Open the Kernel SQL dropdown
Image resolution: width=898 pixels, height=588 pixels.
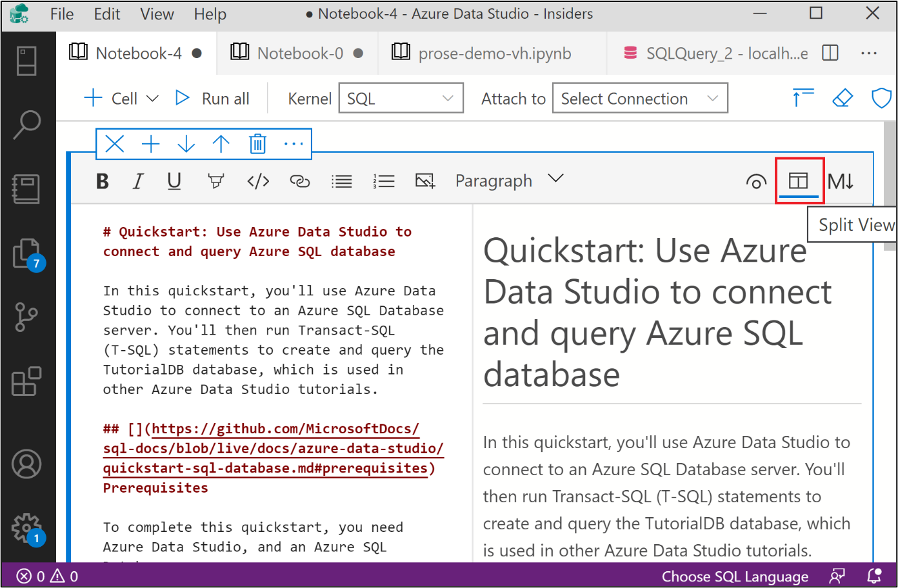[x=401, y=99]
